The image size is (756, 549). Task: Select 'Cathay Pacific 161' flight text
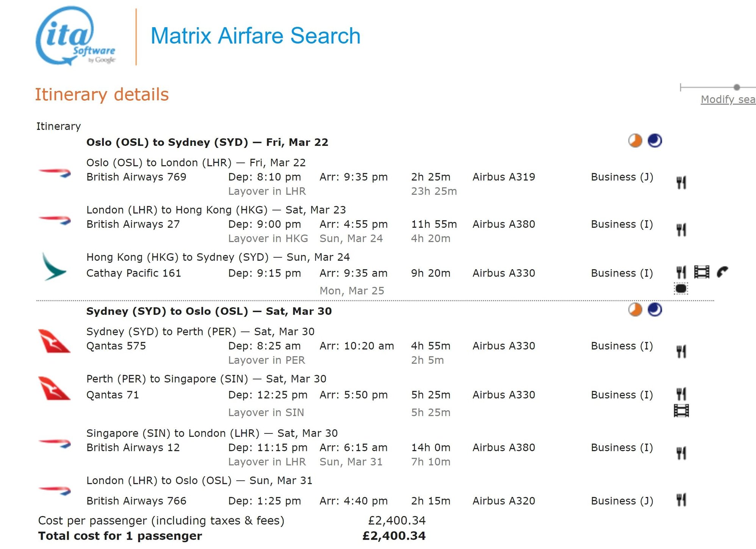tap(134, 273)
